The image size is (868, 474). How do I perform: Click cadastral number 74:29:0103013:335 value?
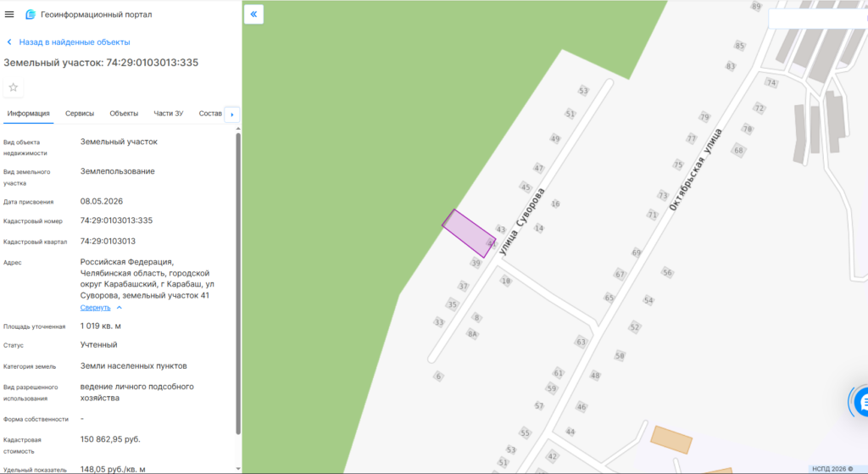click(116, 220)
